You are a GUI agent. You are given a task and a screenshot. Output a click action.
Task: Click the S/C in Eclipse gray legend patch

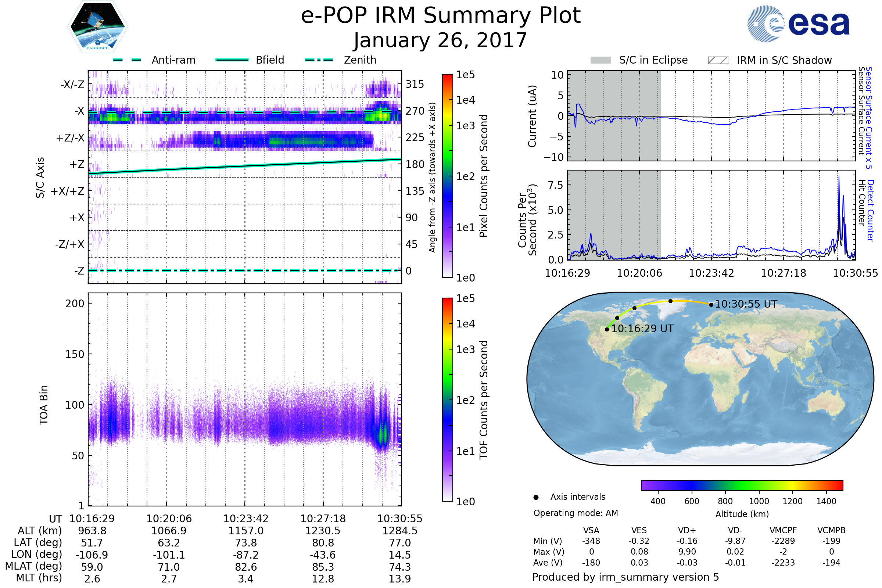(x=600, y=60)
